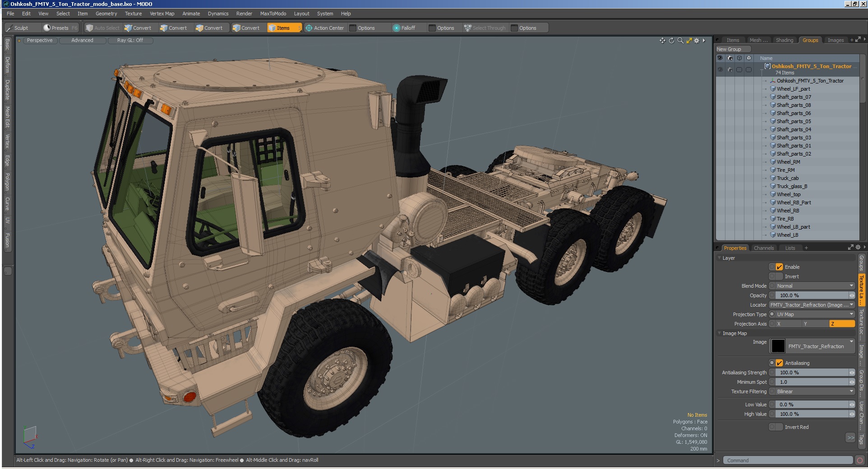Click the Command input field
Image resolution: width=868 pixels, height=469 pixels.
[788, 460]
